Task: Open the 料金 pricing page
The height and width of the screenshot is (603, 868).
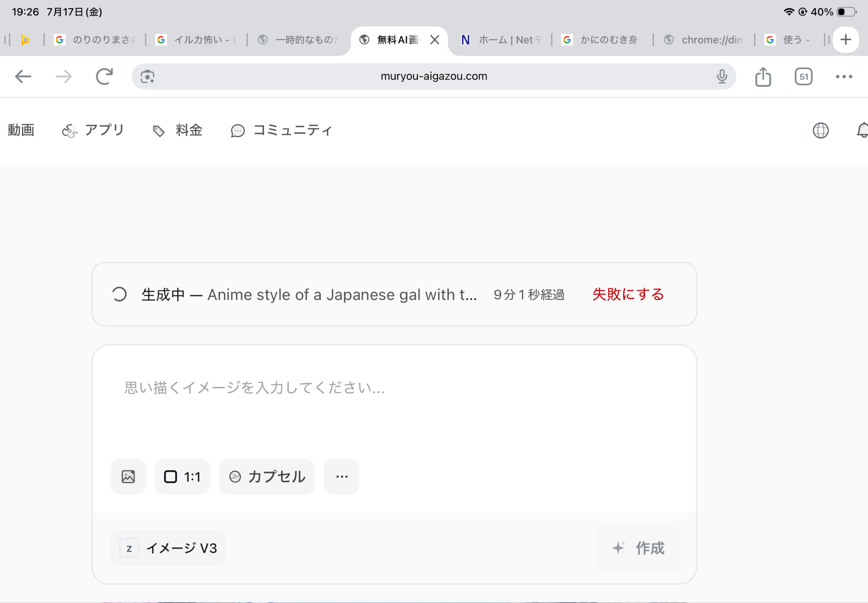Action: [x=177, y=130]
